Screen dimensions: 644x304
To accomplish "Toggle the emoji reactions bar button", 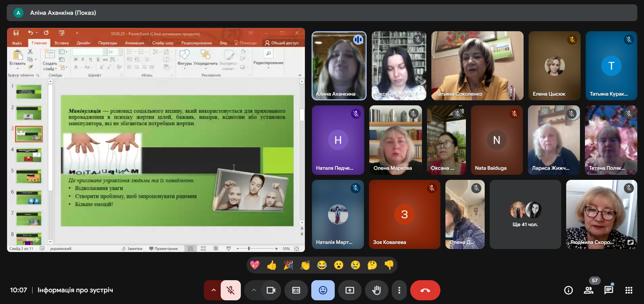I will coord(323,290).
